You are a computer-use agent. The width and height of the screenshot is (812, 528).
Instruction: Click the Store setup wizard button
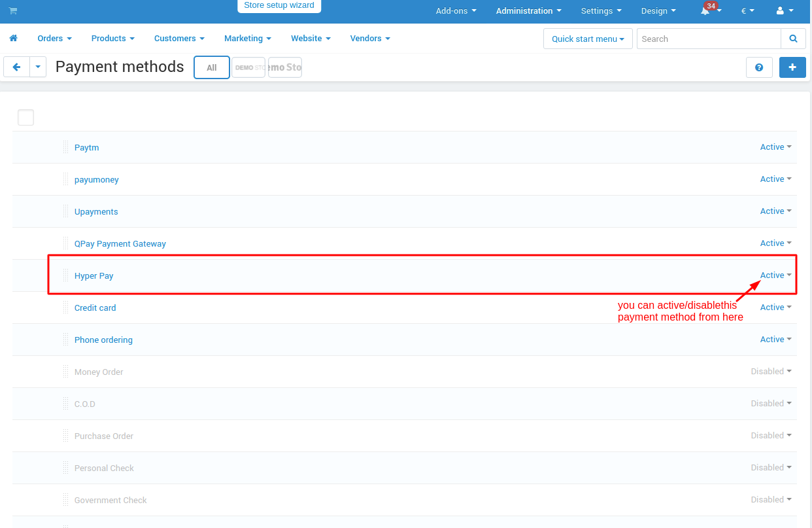click(279, 6)
